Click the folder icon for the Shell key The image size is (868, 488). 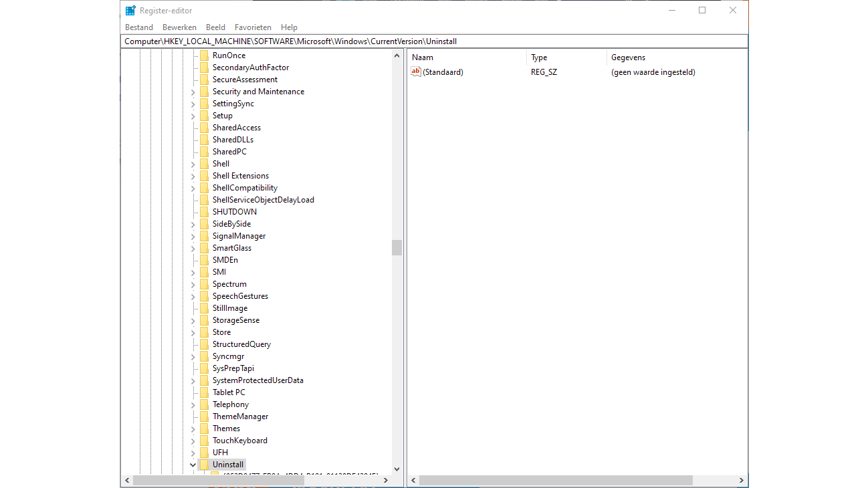pyautogui.click(x=205, y=164)
